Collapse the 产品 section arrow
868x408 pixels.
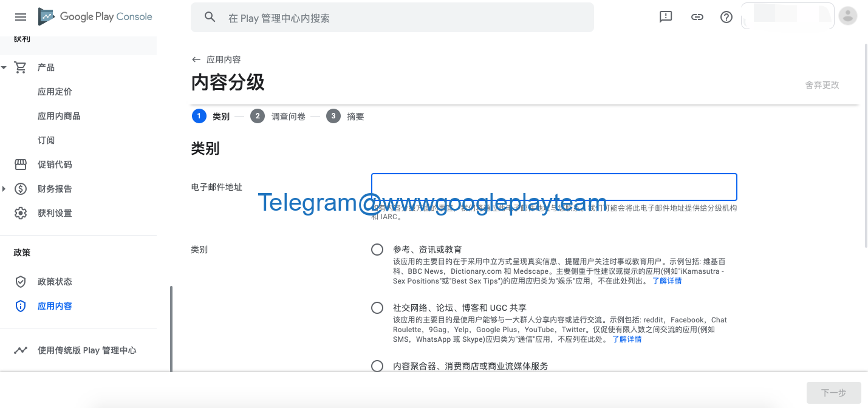(4, 67)
